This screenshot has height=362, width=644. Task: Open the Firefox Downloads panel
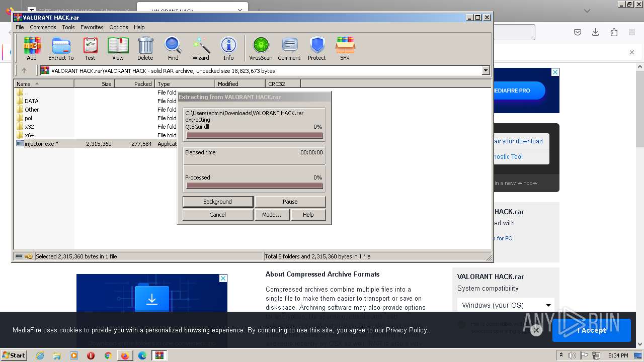[595, 32]
